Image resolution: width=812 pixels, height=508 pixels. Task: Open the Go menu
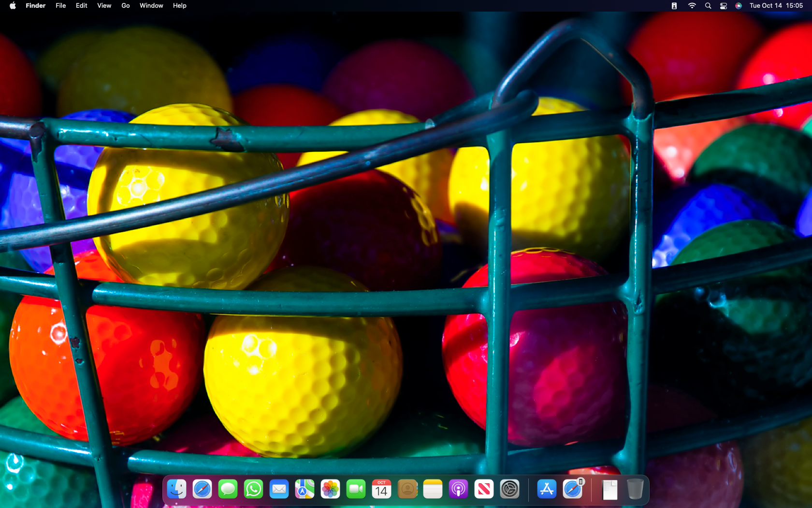(x=125, y=5)
